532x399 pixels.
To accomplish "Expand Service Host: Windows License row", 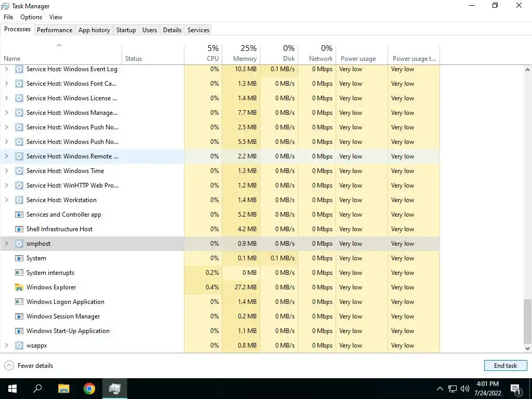I will coord(6,98).
